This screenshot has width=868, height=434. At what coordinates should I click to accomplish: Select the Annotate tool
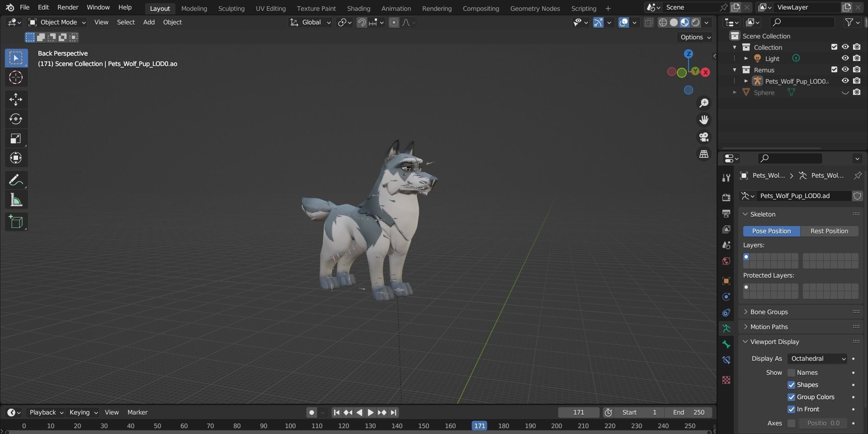click(16, 180)
